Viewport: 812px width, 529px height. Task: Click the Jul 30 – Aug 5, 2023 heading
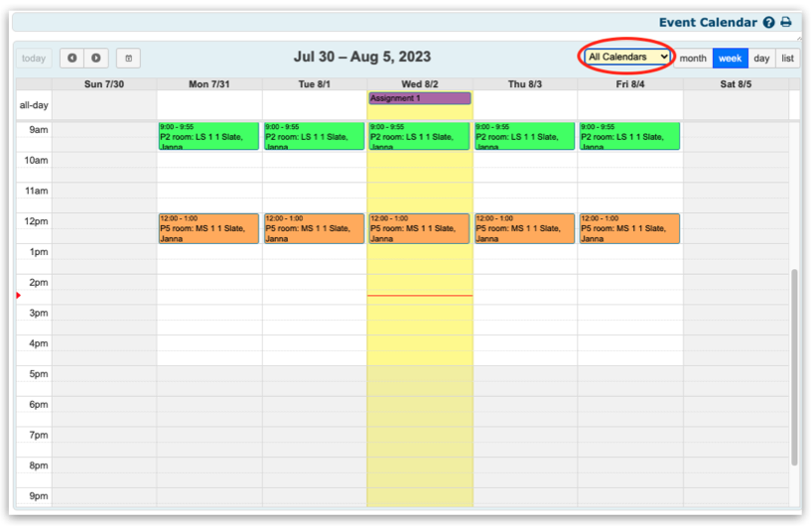pos(362,57)
